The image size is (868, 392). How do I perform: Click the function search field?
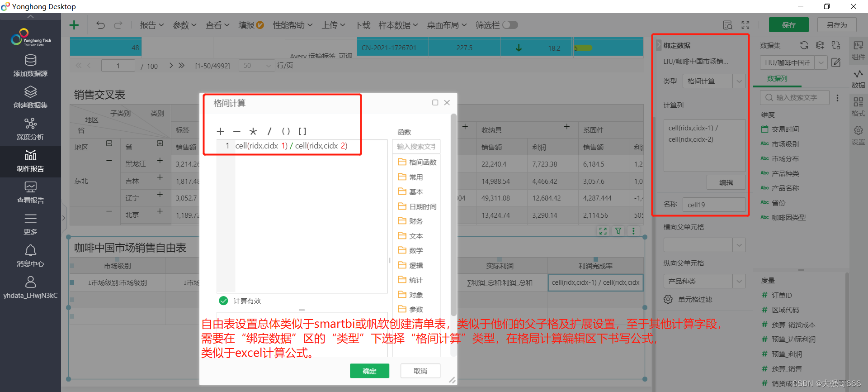coord(416,146)
